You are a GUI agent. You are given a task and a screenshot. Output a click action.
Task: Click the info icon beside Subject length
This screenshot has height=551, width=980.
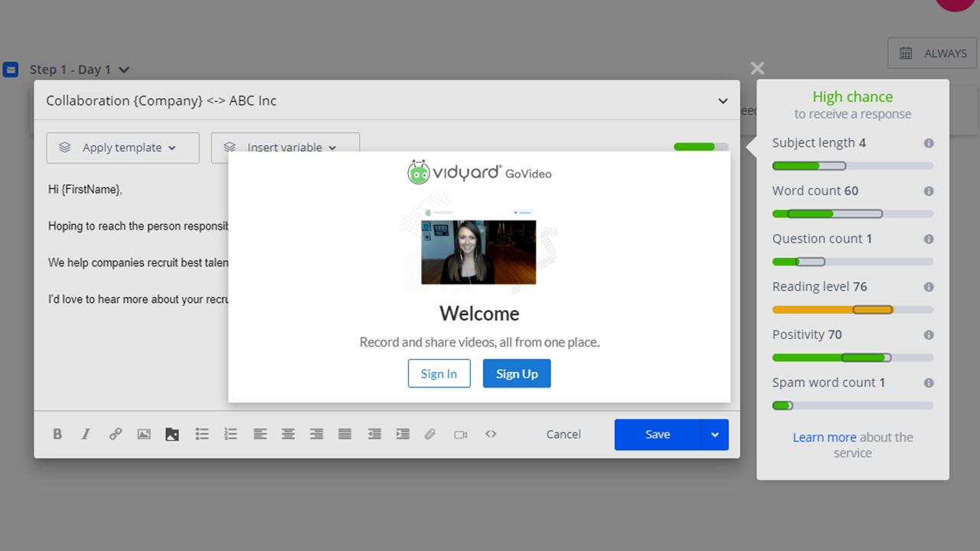coord(929,143)
